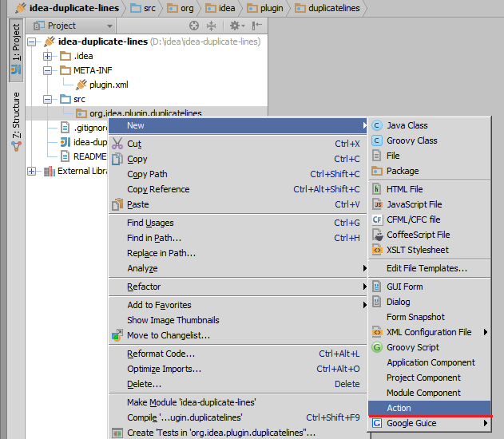Select Delete in the context menu

[x=238, y=384]
